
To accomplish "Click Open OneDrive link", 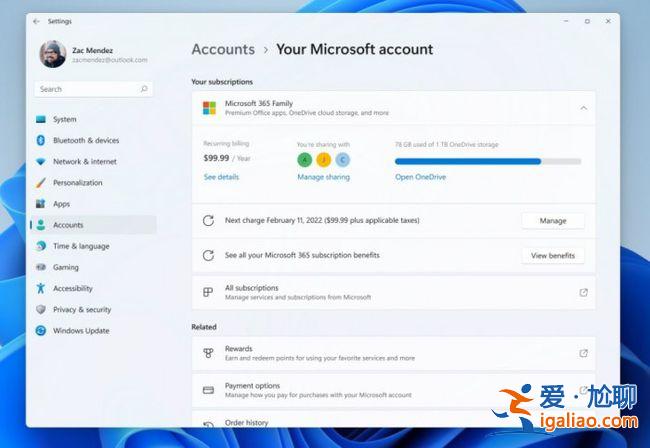I will 420,177.
